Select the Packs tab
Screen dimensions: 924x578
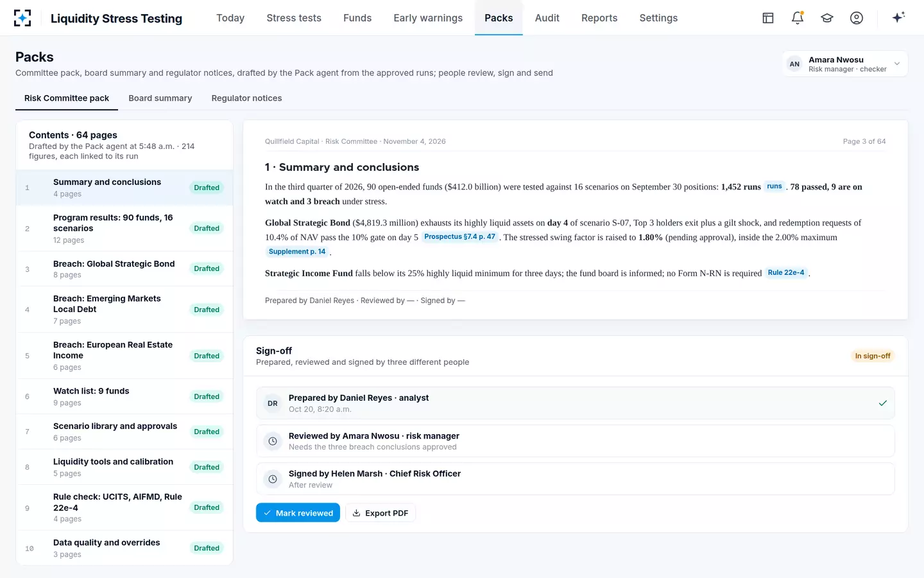(x=499, y=18)
